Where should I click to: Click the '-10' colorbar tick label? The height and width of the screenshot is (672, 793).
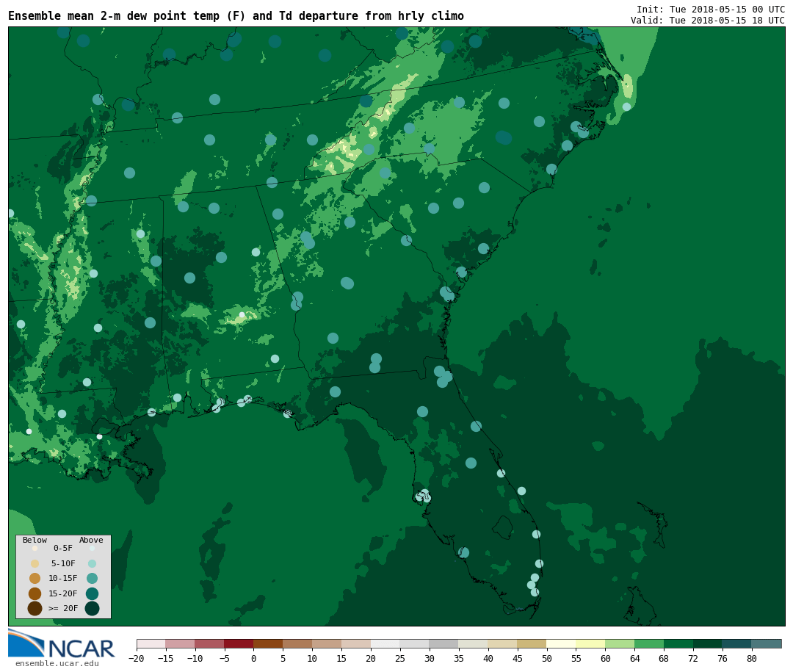(x=195, y=659)
